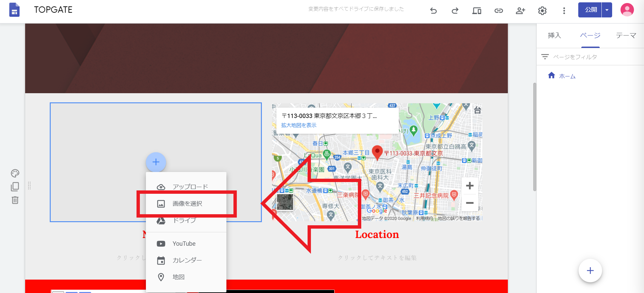Image resolution: width=644 pixels, height=293 pixels.
Task: Delete the section with trash icon
Action: click(15, 200)
